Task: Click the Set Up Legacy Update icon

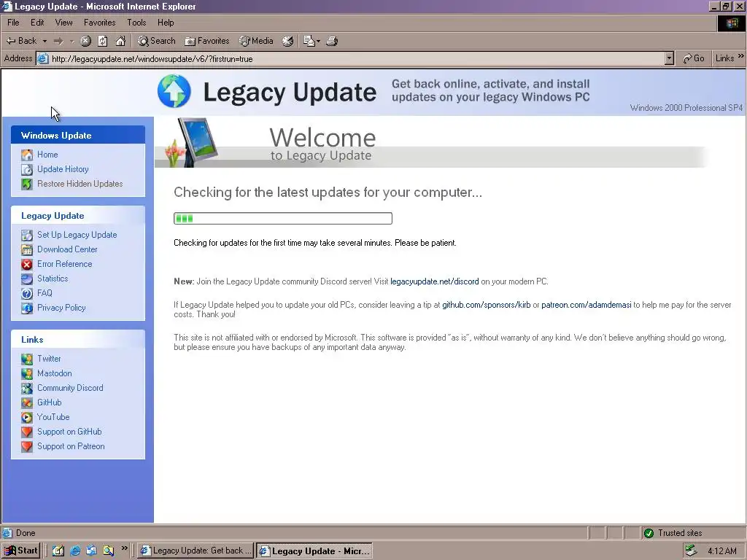Action: [x=27, y=236]
